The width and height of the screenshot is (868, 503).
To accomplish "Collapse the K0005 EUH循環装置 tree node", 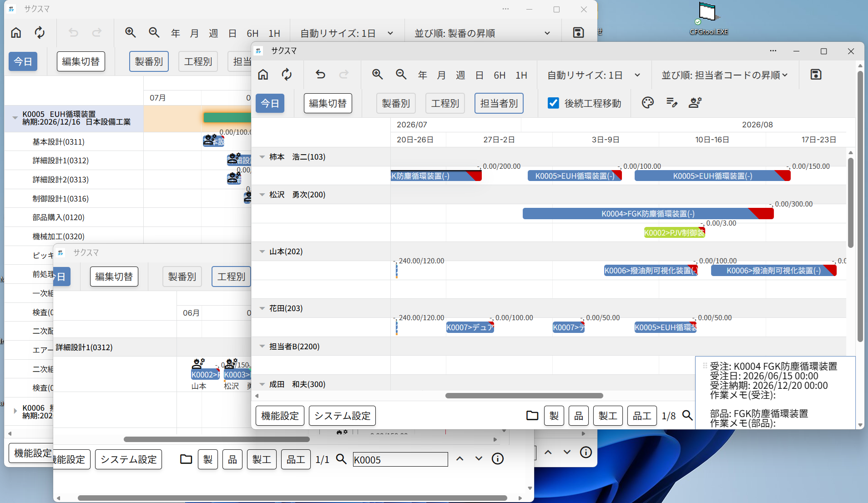I will pyautogui.click(x=15, y=118).
